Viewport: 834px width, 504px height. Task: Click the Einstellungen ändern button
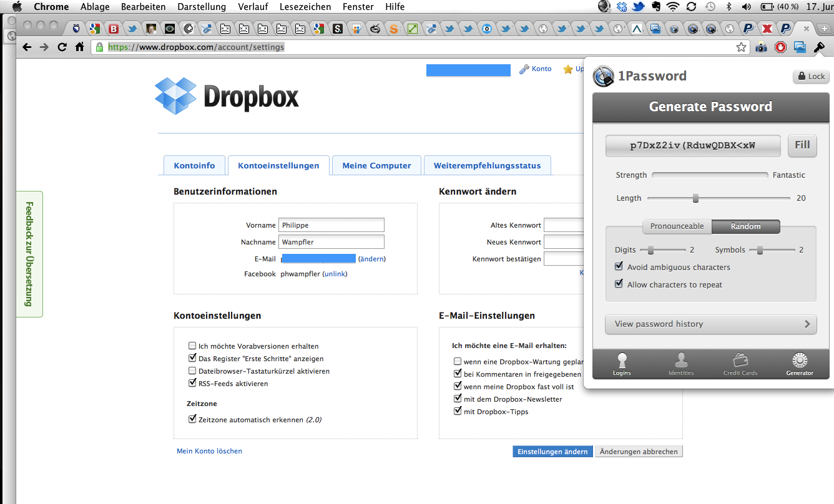point(552,452)
